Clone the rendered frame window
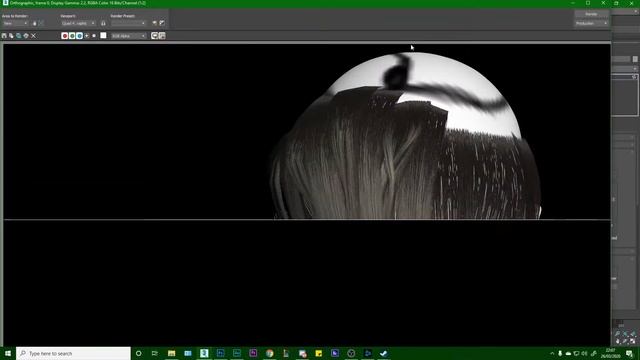The width and height of the screenshot is (640, 360). (19, 36)
